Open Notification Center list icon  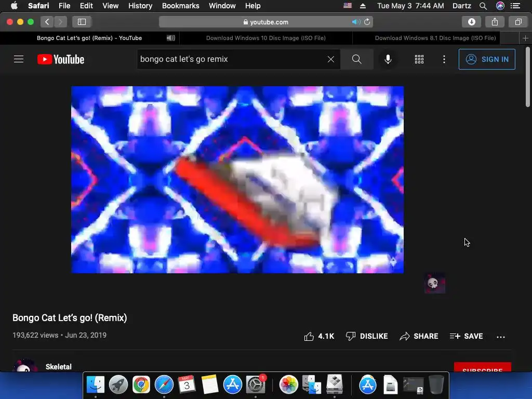click(x=515, y=6)
